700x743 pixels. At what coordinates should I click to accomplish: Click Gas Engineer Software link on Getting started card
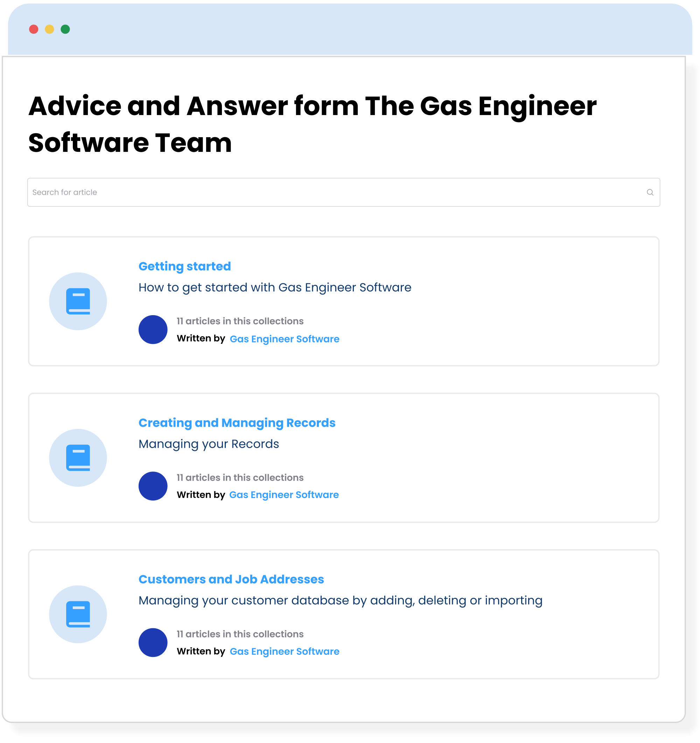[284, 339]
